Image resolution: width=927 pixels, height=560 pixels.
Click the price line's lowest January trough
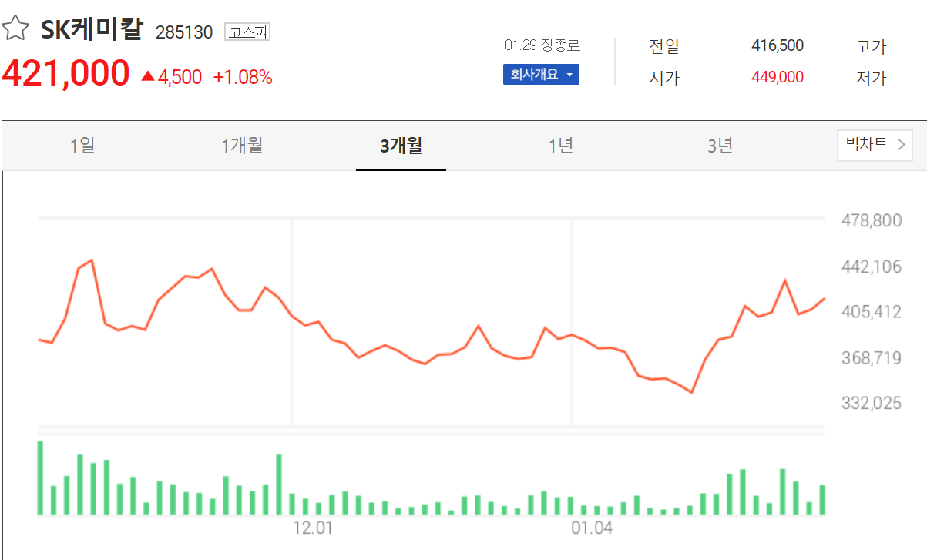pyautogui.click(x=692, y=392)
